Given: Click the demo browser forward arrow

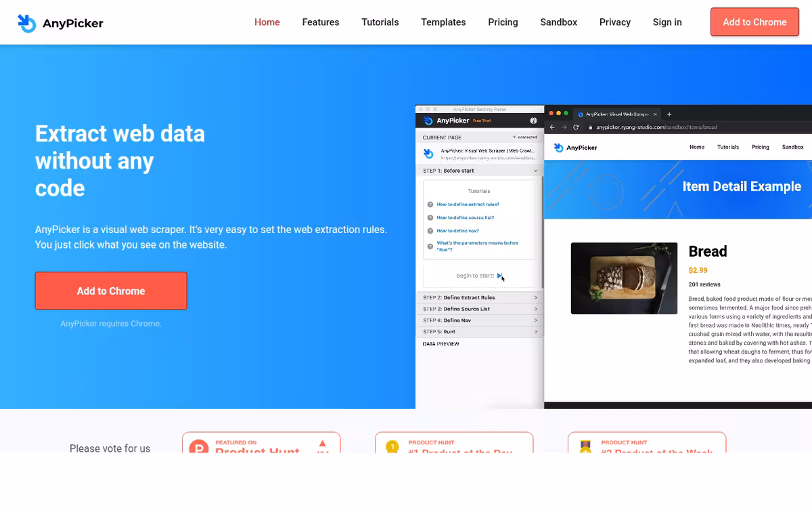Looking at the screenshot, I should [564, 127].
